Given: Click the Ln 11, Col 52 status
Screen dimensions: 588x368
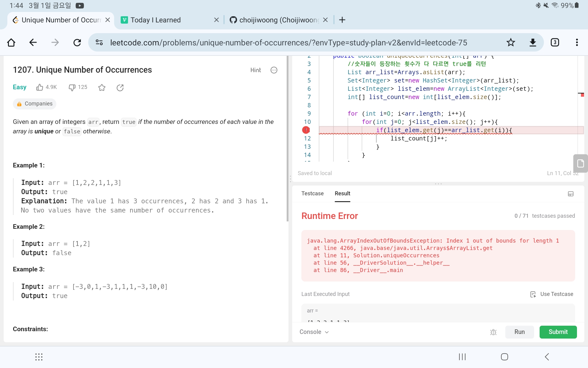Looking at the screenshot, I should click(563, 173).
